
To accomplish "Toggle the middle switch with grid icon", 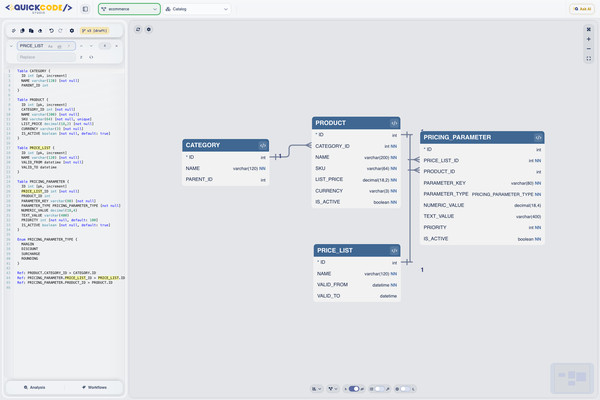I will click(x=379, y=389).
